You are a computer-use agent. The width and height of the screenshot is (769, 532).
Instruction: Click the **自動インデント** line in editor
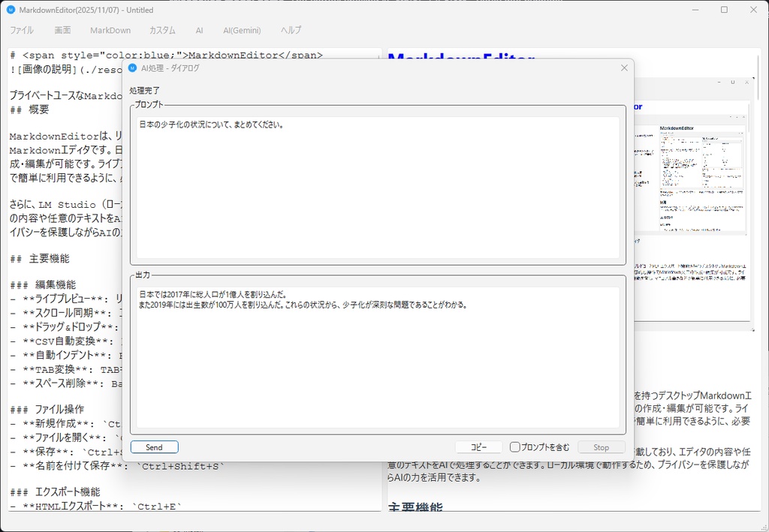[x=66, y=355]
